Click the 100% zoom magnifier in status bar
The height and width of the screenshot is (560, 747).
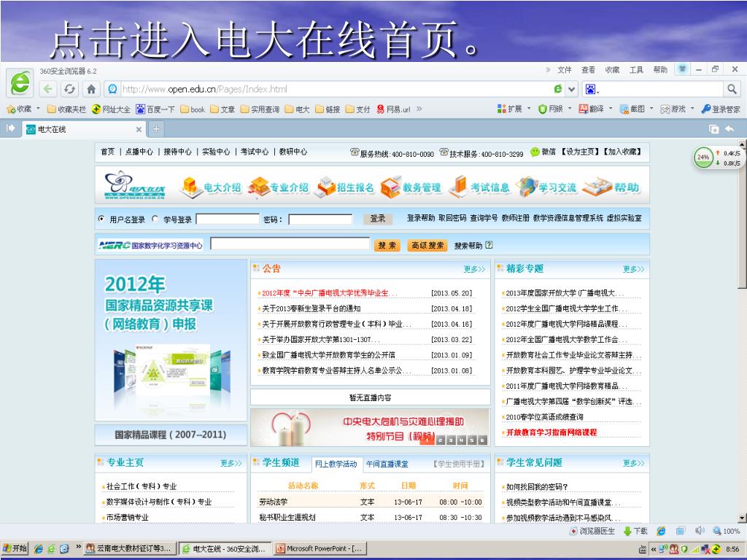(x=717, y=531)
